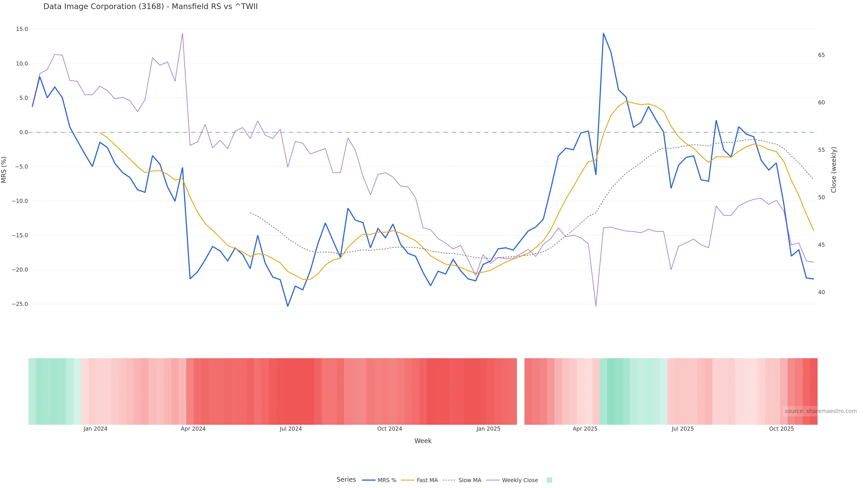Screen dimensions: 868x488
Task: Click the 'Week' x-axis title
Action: tap(422, 441)
